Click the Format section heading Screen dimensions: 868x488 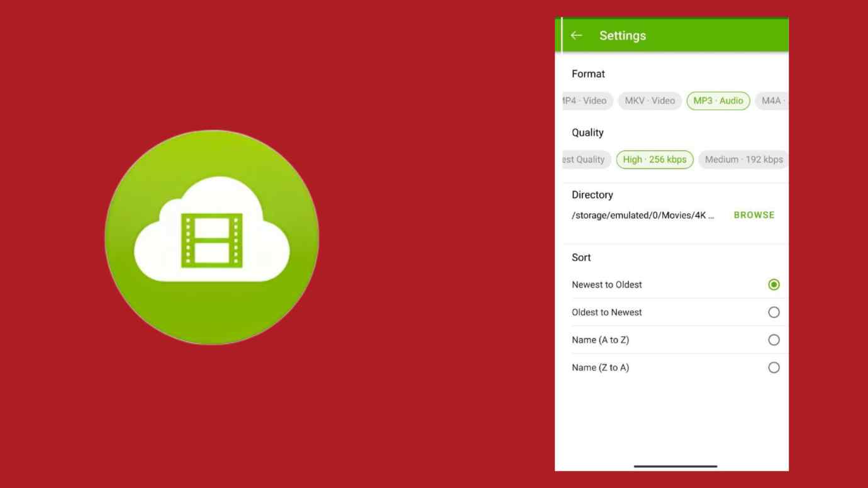(588, 74)
